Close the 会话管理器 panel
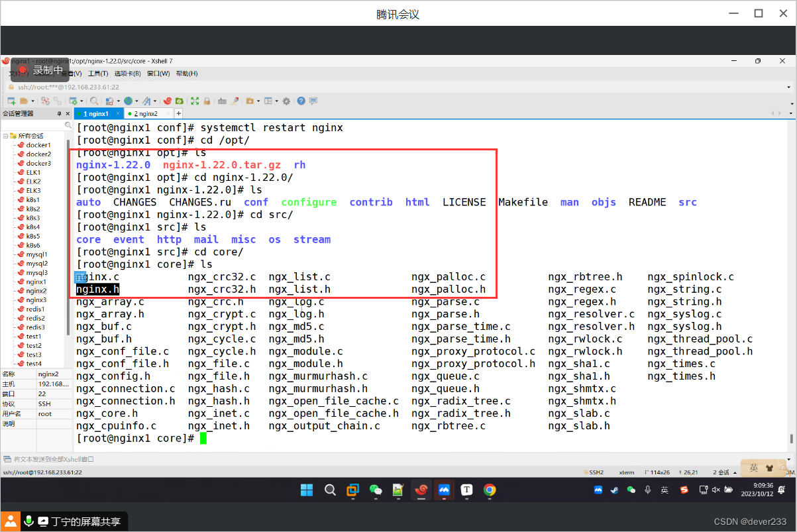 (x=68, y=114)
